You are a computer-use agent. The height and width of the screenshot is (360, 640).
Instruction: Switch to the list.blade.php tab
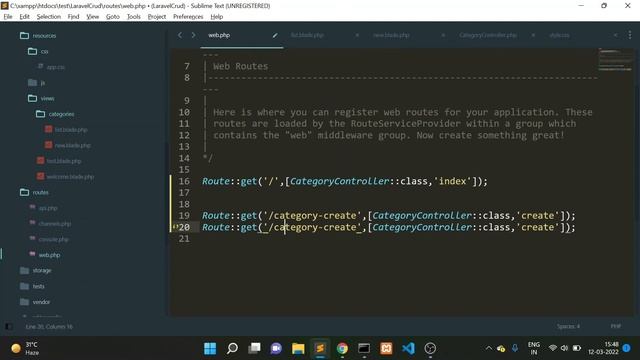click(x=307, y=36)
